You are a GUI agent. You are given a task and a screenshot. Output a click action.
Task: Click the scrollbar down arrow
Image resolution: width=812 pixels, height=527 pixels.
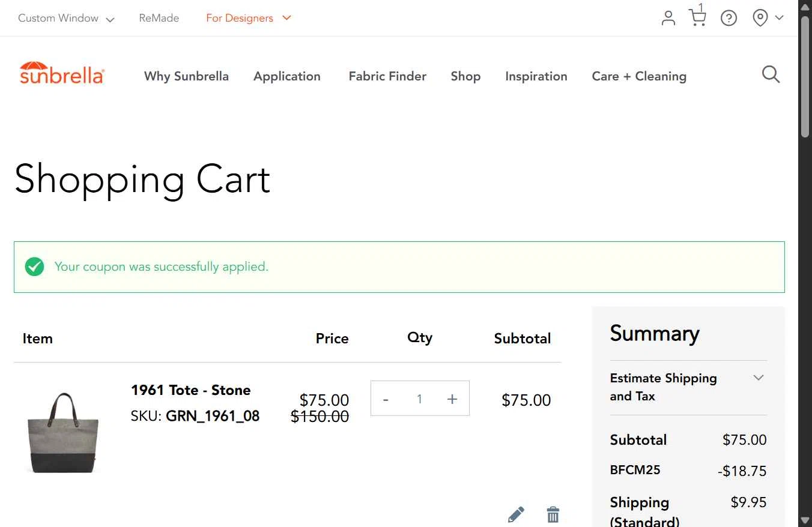click(805, 520)
